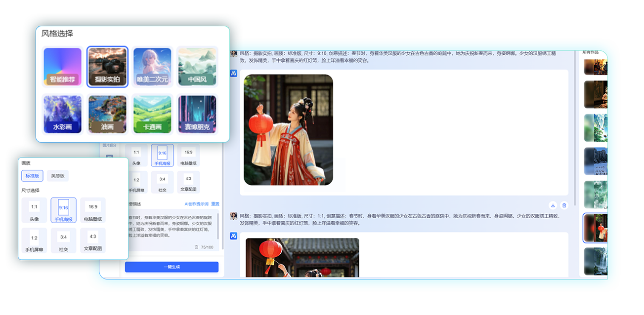644x315 pixels.
Task: Select the 卡通画 cartoon style
Action: pos(152,114)
